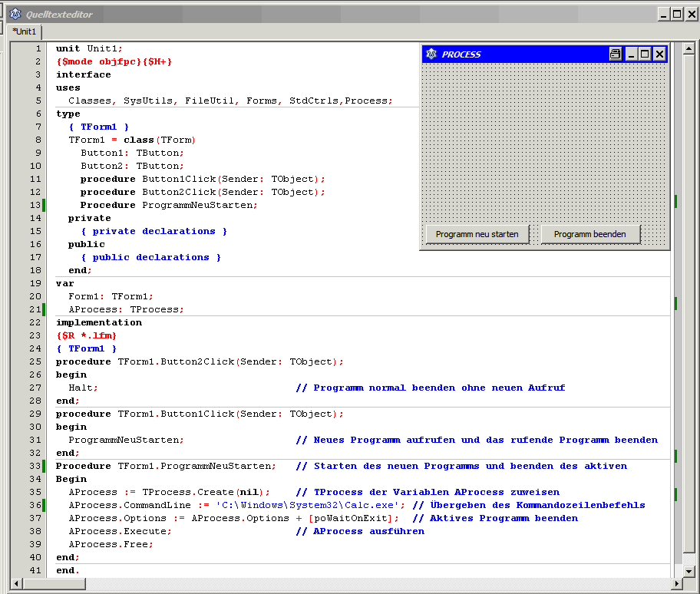Click '{ private declarations }' comment
The image size is (700, 594).
(154, 231)
